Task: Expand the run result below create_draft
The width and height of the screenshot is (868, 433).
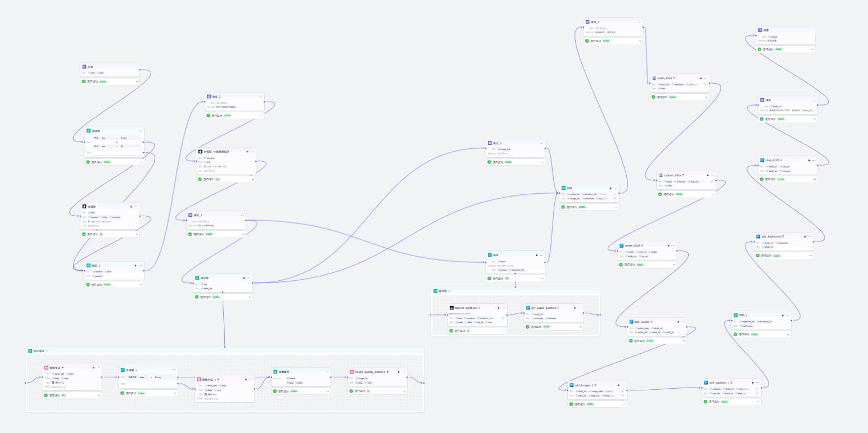Action: (673, 265)
